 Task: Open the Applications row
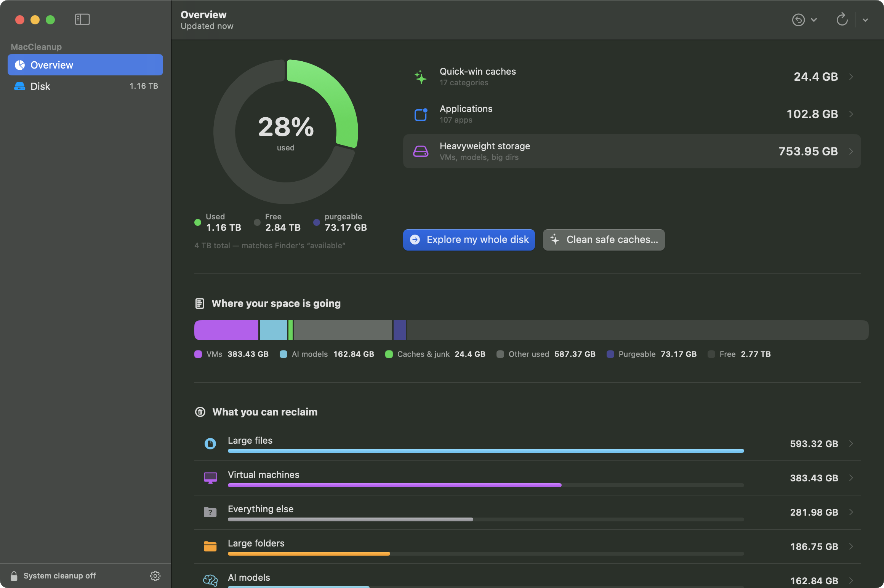click(632, 114)
